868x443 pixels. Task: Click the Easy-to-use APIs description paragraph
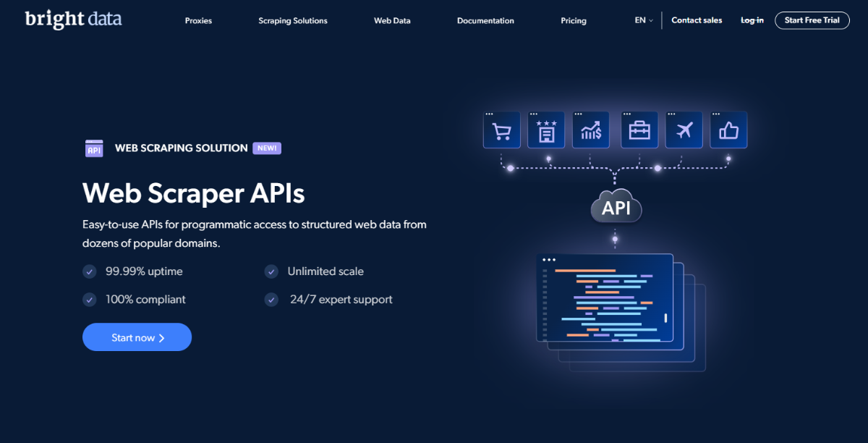[255, 234]
